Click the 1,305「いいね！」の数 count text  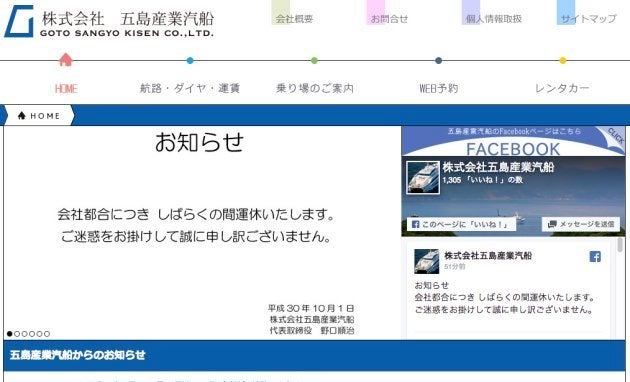pos(483,180)
